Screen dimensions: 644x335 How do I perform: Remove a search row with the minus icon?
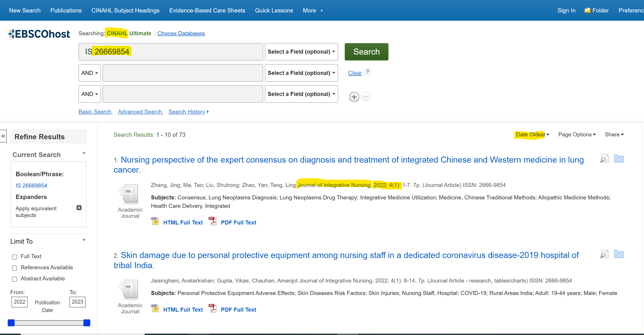366,97
